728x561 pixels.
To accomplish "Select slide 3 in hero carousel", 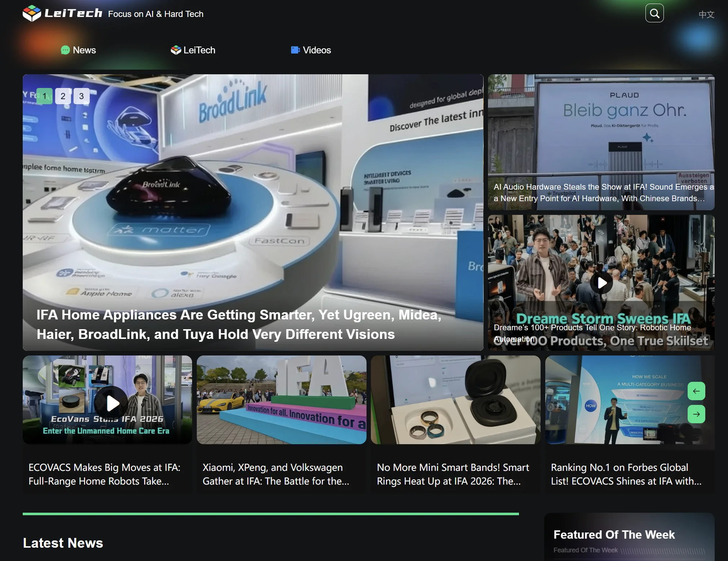I will pos(81,96).
